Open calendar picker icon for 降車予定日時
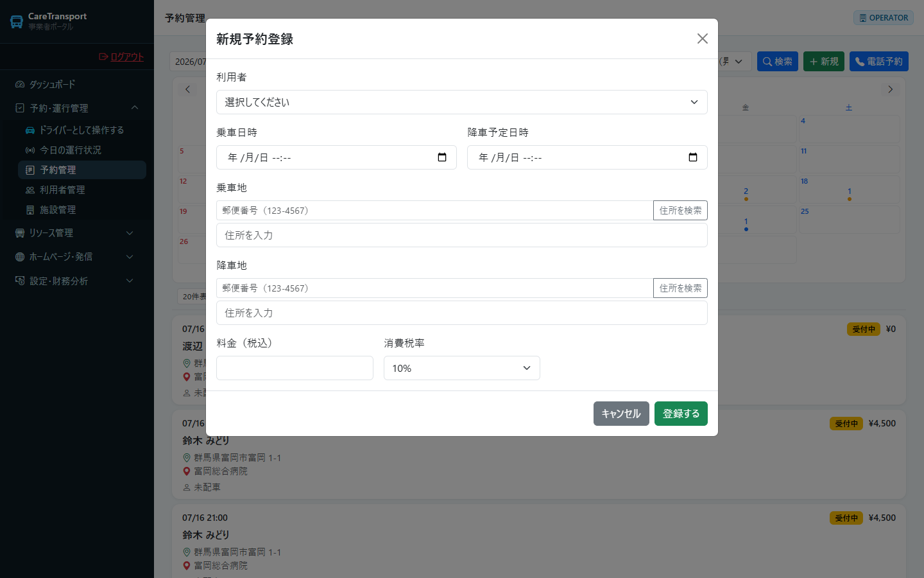924x578 pixels. point(693,157)
